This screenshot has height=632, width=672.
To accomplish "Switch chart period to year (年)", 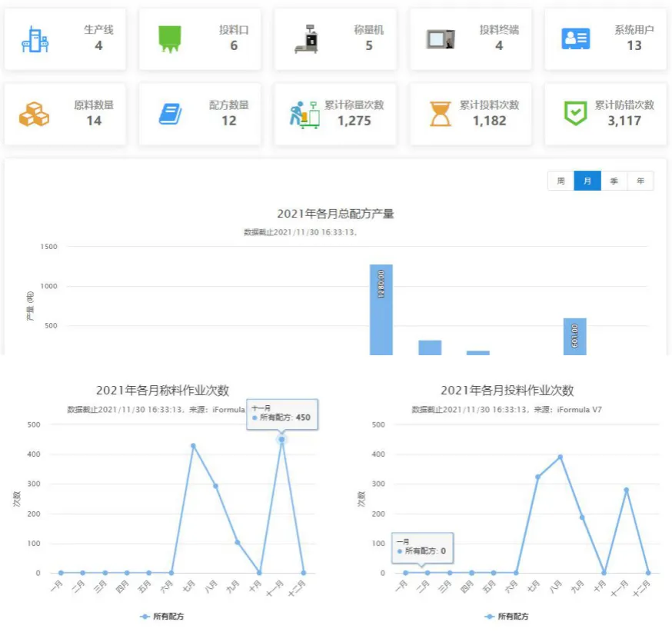I will (x=640, y=181).
